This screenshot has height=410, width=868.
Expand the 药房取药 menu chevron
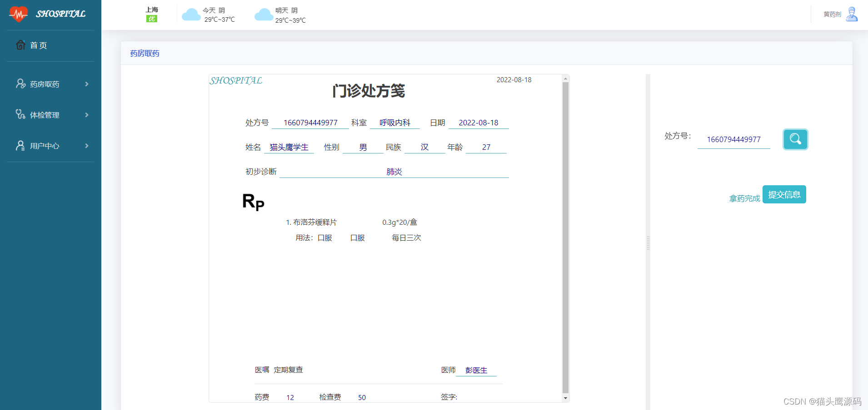click(87, 84)
